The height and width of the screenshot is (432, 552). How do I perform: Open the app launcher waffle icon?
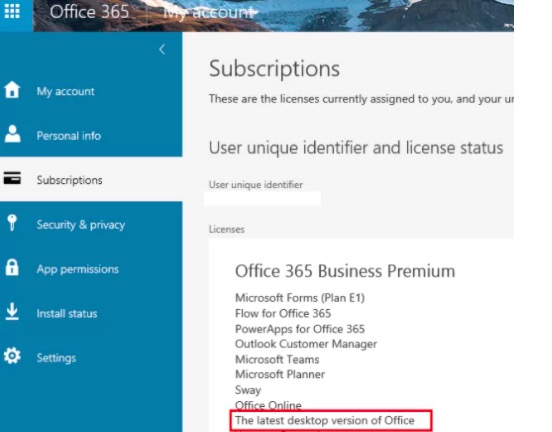[x=12, y=11]
